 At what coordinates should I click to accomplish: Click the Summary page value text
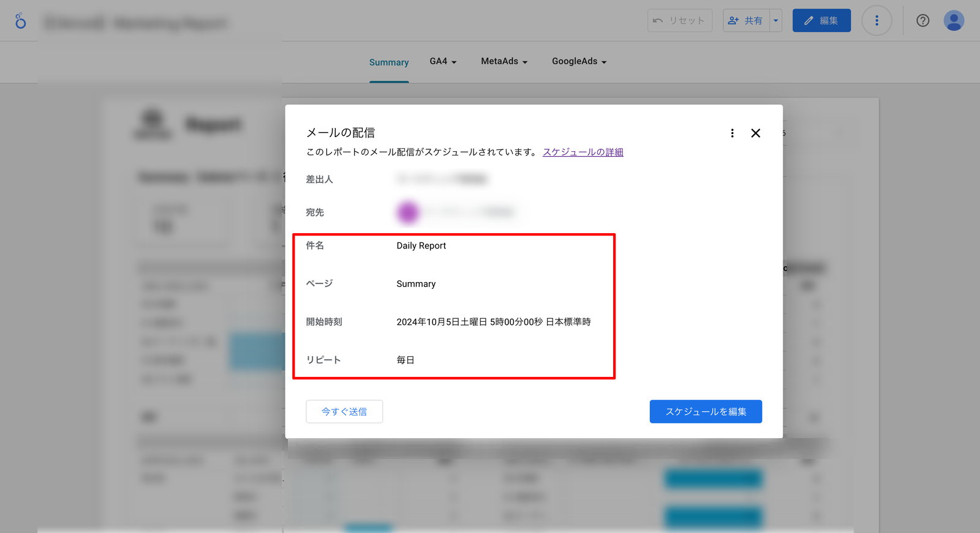tap(416, 284)
